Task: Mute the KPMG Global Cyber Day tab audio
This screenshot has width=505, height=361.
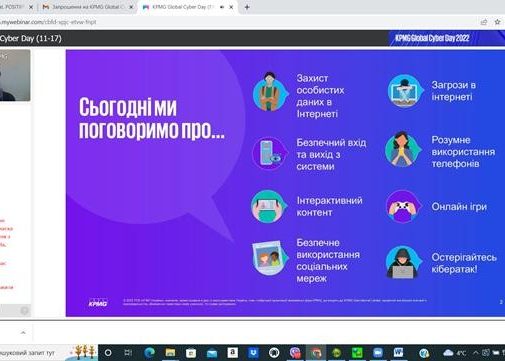Action: point(222,7)
